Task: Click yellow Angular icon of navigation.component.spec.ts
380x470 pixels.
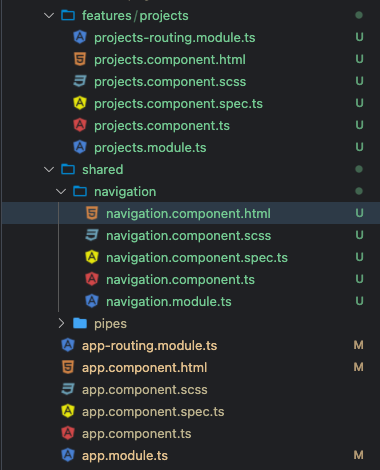Action: pos(92,257)
